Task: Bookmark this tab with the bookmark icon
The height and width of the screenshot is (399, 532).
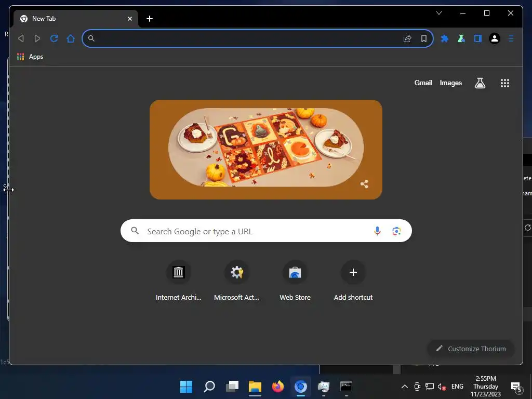Action: coord(424,38)
